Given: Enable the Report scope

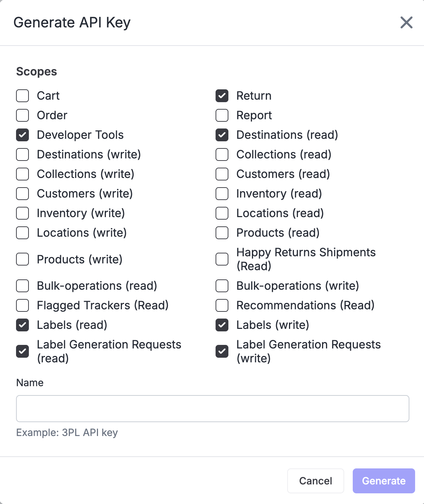Looking at the screenshot, I should click(222, 115).
